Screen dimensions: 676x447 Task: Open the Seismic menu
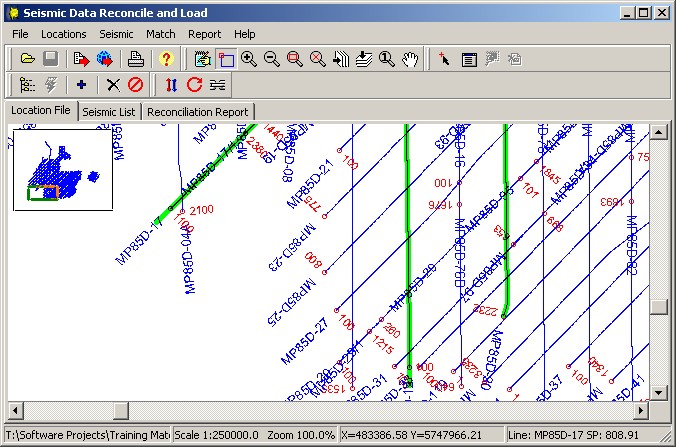pos(116,34)
